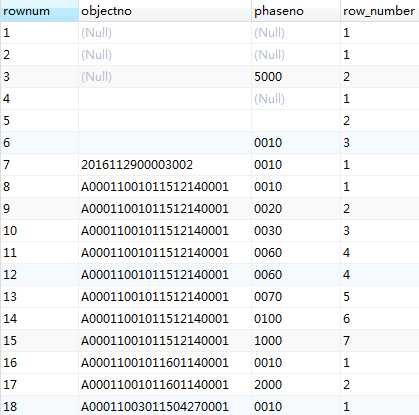Select phaseno 0020 in row 9
419x415 pixels.
(x=296, y=209)
